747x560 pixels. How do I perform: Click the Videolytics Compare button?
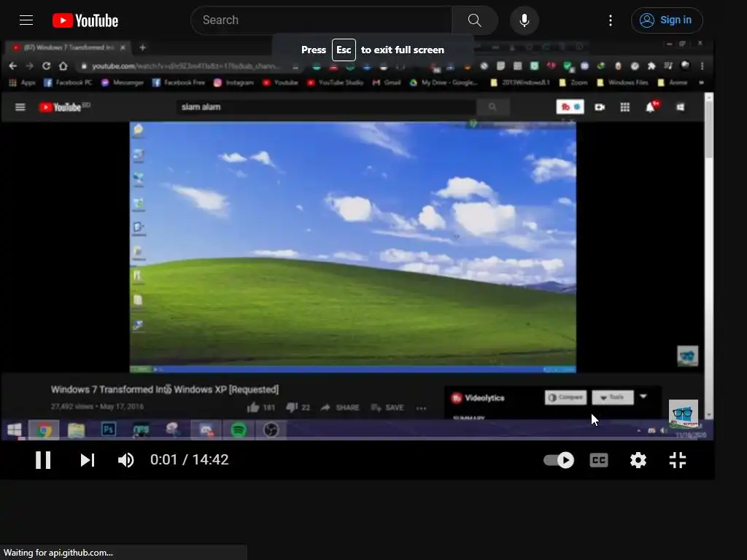click(x=565, y=397)
